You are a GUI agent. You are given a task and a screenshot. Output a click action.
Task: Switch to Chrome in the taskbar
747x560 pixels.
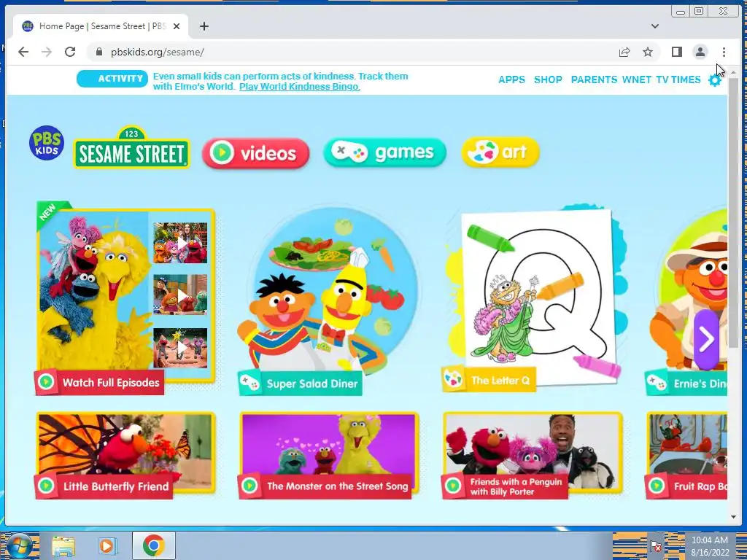click(153, 545)
